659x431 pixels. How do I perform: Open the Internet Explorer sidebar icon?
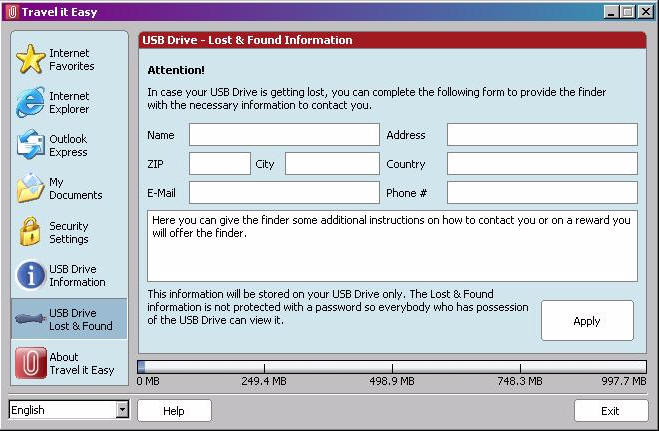31,102
